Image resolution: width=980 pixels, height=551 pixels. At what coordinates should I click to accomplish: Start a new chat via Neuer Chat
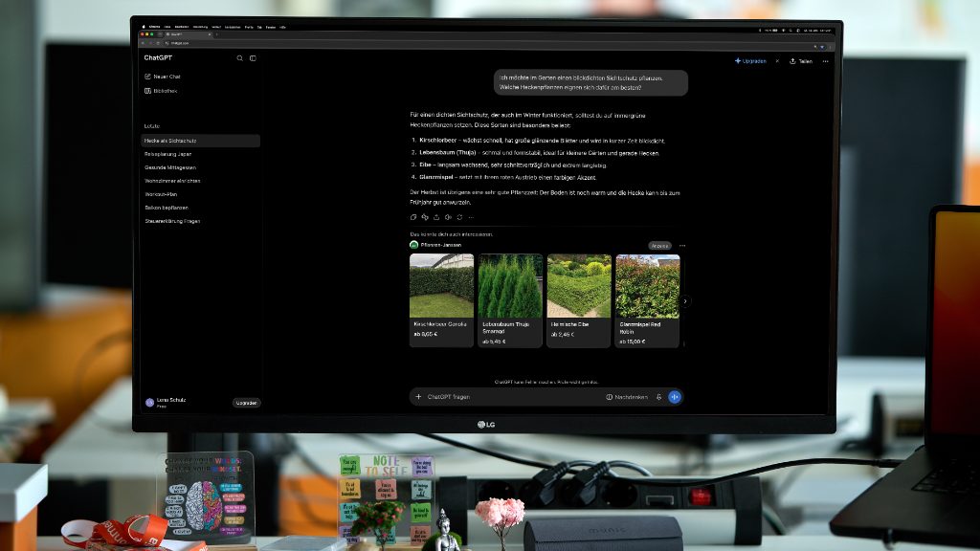pos(163,77)
